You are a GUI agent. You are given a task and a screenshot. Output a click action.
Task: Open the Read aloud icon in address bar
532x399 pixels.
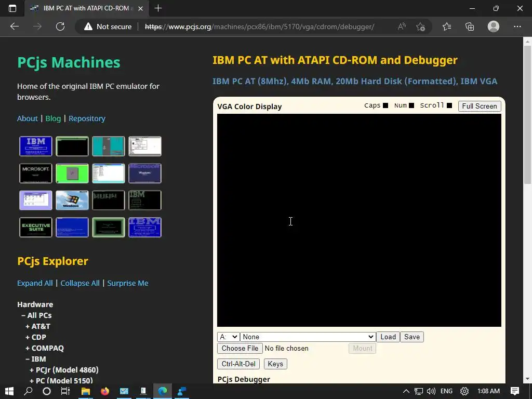(402, 26)
